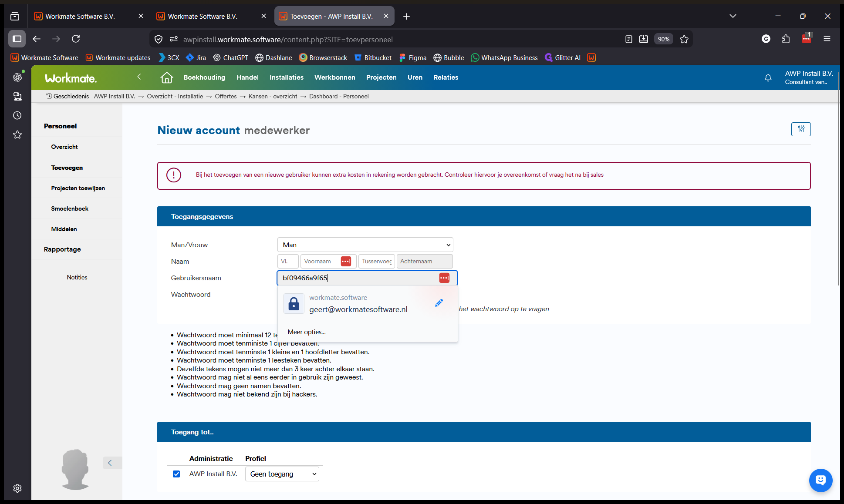Image resolution: width=844 pixels, height=504 pixels.
Task: Click password manager icon in Gebruikersnaam field
Action: 444,278
